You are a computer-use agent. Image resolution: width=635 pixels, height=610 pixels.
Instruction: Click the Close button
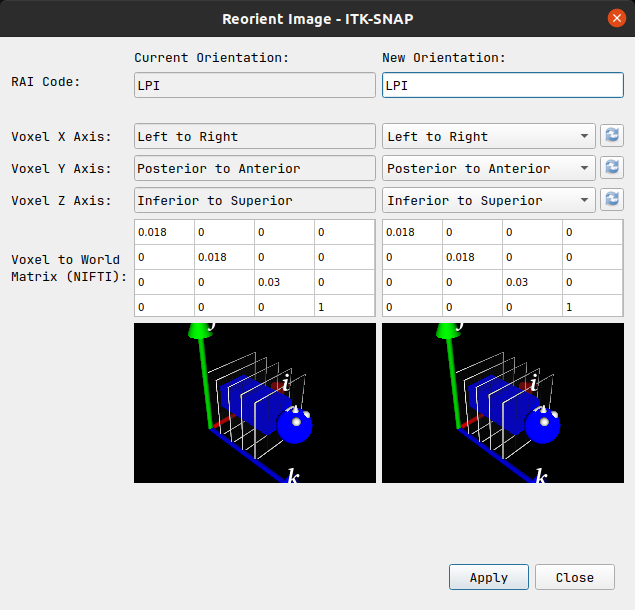[x=575, y=577]
